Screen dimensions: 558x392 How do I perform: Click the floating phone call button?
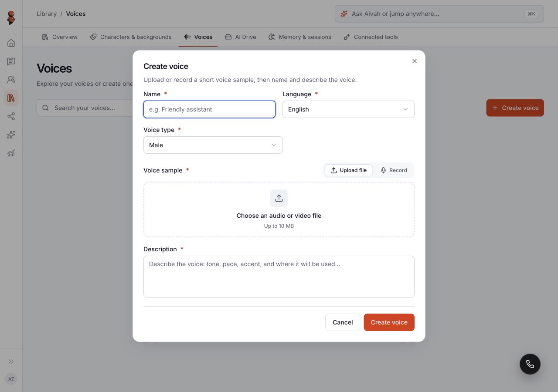tap(530, 364)
